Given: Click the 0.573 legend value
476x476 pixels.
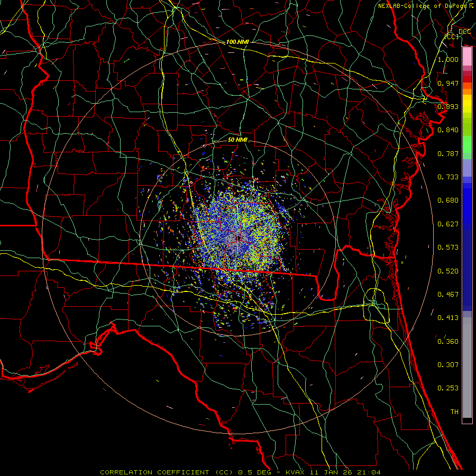Looking at the screenshot, I should tap(448, 248).
